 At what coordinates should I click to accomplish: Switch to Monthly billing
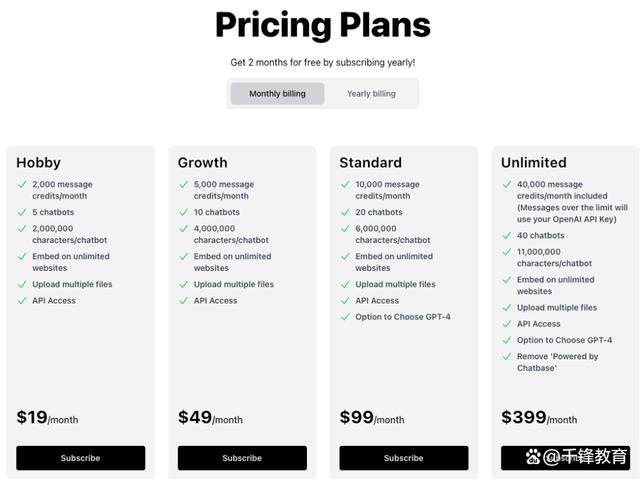pyautogui.click(x=277, y=94)
